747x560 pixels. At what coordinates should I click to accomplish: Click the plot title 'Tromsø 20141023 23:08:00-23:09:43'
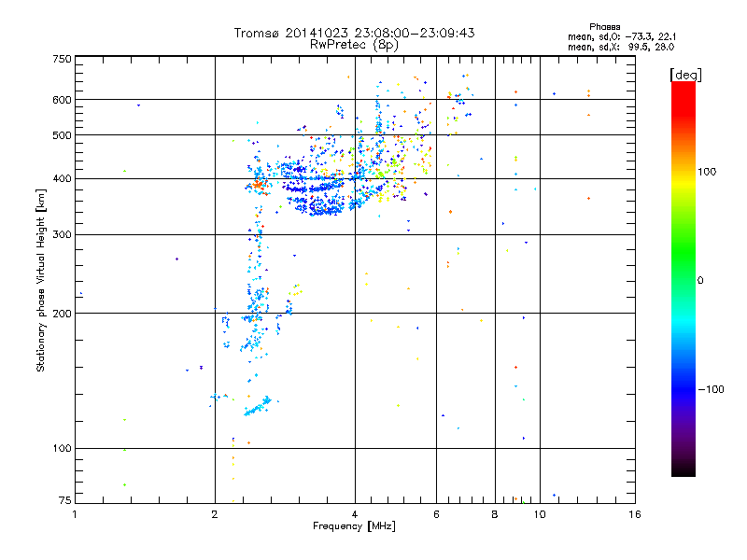click(354, 33)
